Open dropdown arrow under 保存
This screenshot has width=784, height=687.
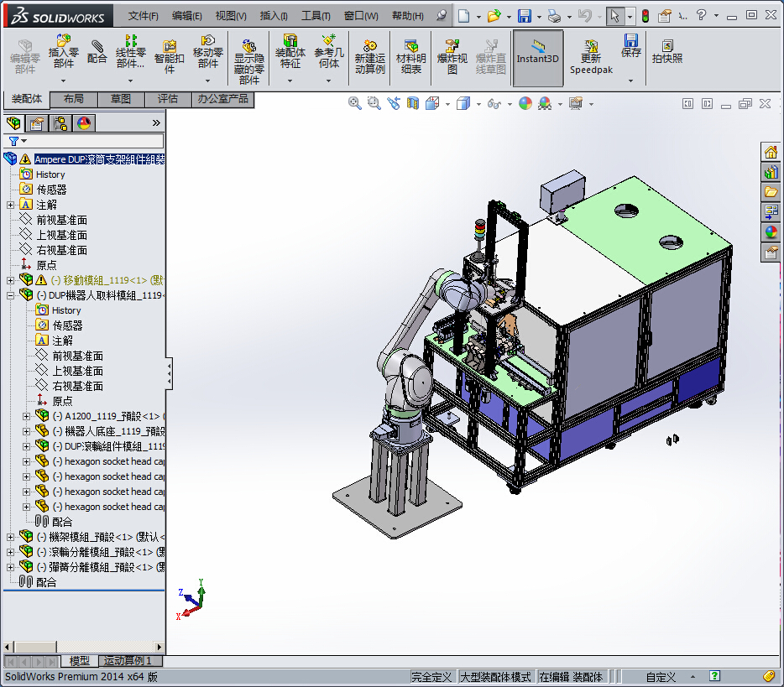point(631,81)
